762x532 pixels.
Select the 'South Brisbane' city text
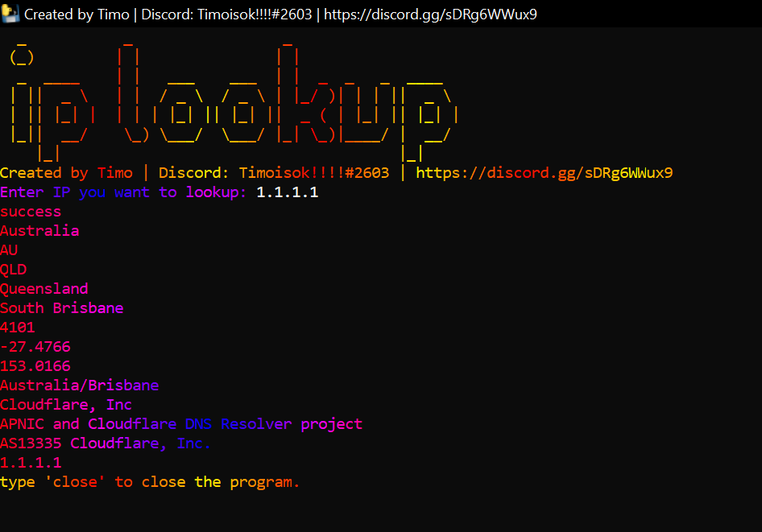[62, 308]
